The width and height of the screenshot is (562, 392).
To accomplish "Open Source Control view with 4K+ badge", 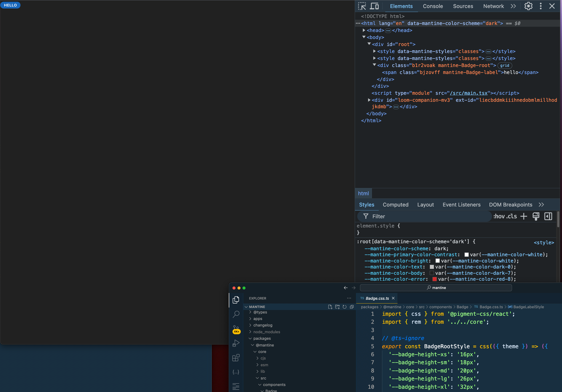I will (236, 329).
